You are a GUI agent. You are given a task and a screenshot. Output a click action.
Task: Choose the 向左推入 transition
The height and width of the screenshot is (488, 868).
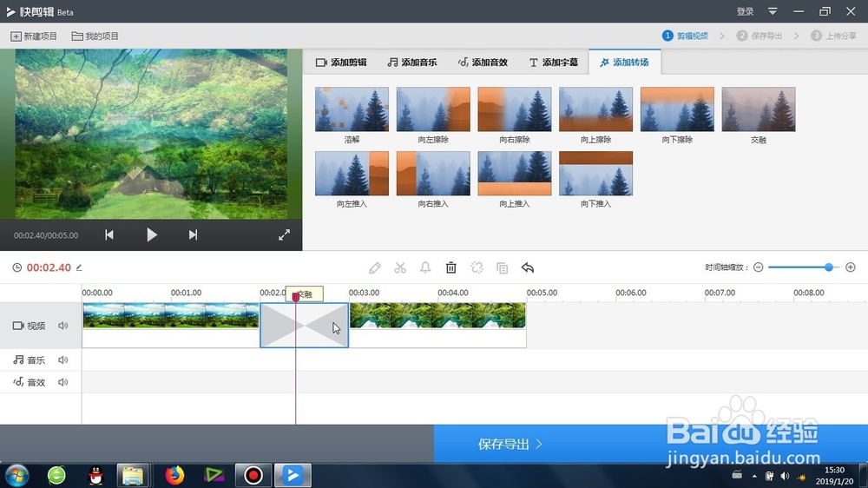[352, 174]
